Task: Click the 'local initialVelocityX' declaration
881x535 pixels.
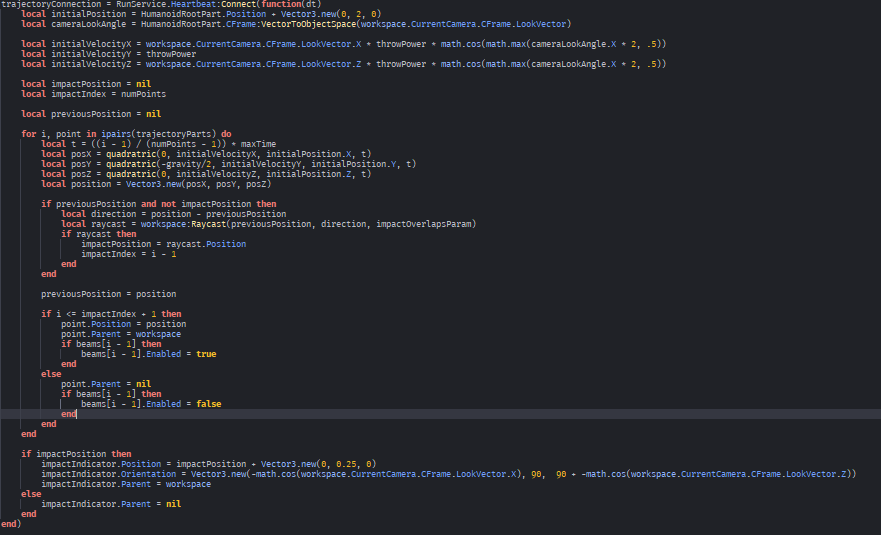Action: tap(344, 44)
